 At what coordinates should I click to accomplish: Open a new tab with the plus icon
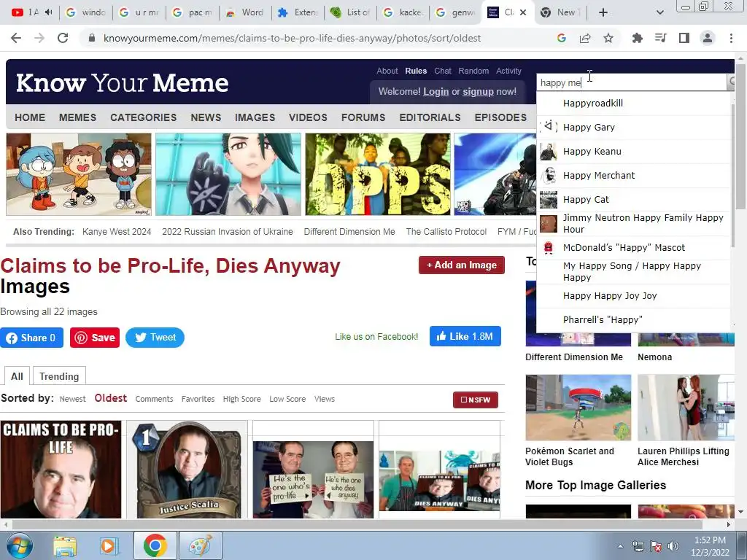(603, 12)
